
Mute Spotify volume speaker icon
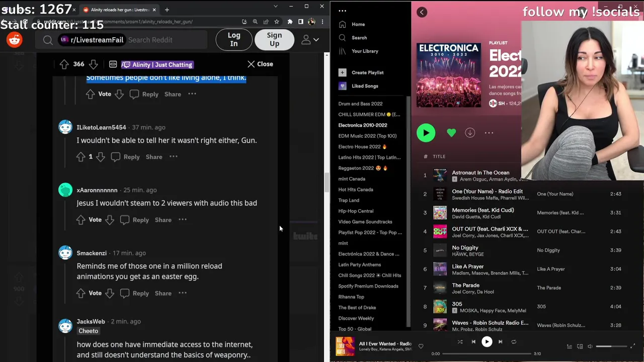pyautogui.click(x=590, y=346)
